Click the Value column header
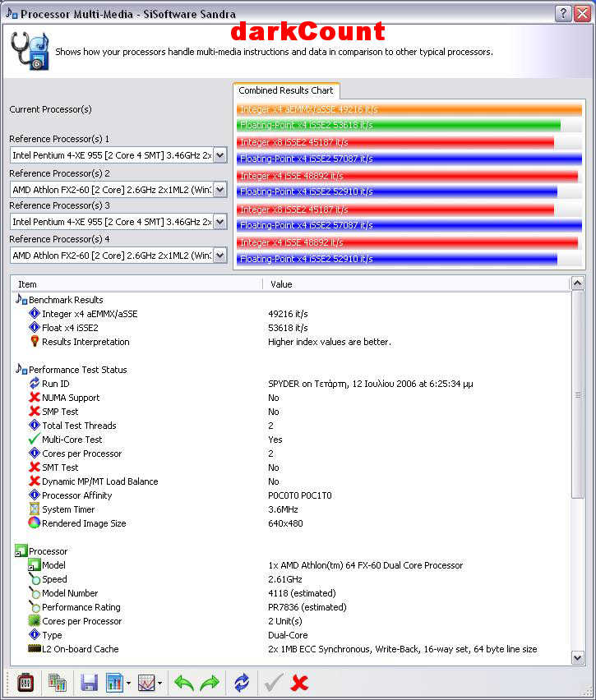Viewport: 596px width, 700px height. click(x=417, y=284)
